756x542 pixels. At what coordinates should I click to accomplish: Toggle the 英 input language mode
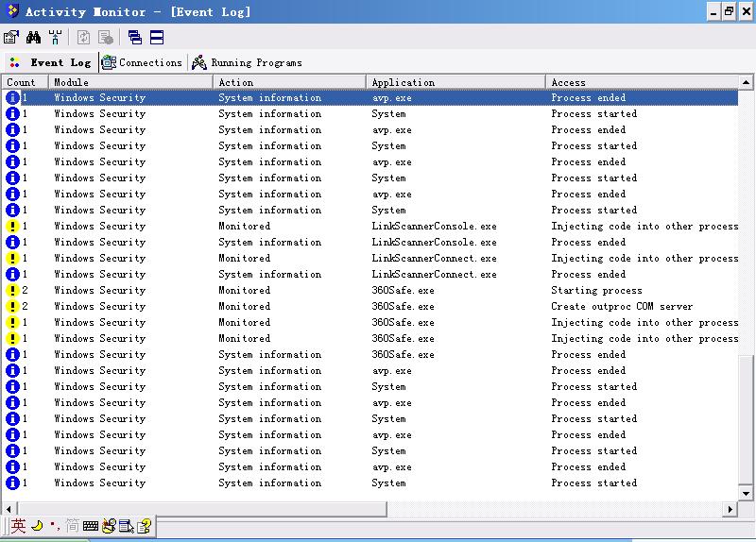[x=19, y=526]
